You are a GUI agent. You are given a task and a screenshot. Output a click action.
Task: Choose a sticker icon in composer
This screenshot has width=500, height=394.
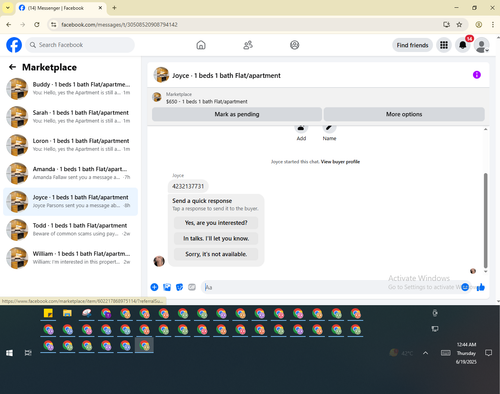179,287
